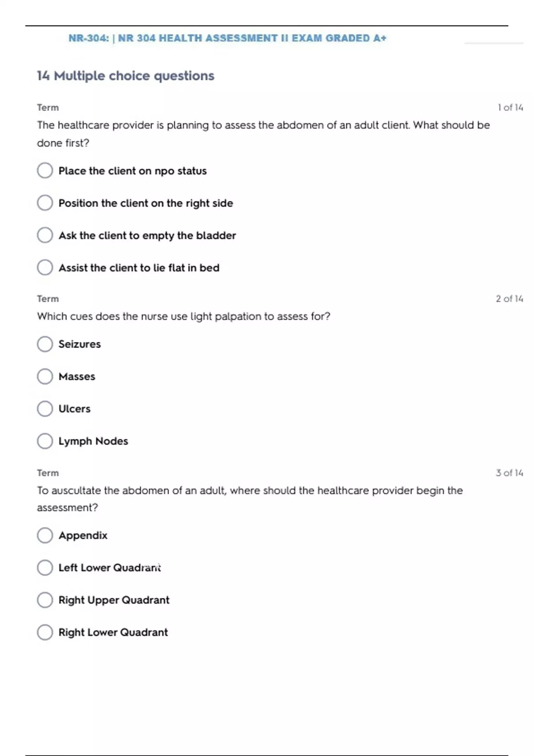This screenshot has height=756, width=534.
Task: Click the '1 of 14' question counter
Action: tap(510, 108)
